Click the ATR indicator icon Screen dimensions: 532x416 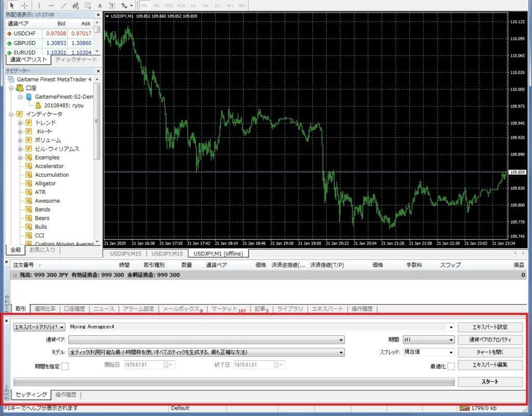click(x=29, y=192)
